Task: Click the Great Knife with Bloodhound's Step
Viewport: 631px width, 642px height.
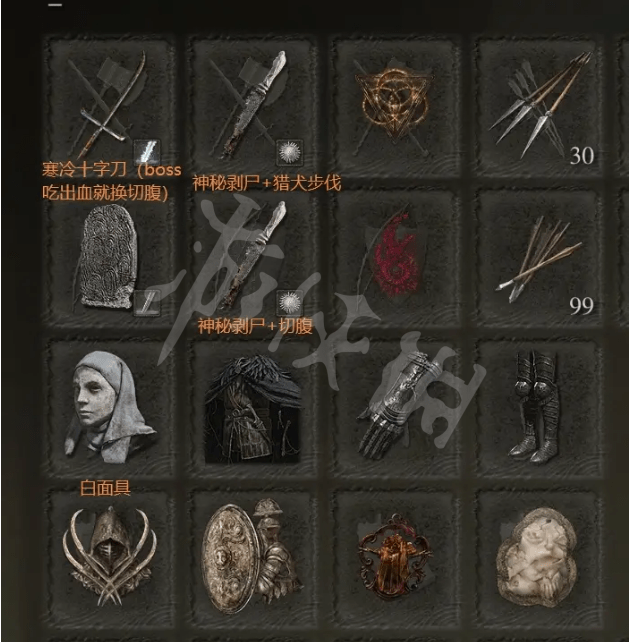Action: click(x=252, y=106)
